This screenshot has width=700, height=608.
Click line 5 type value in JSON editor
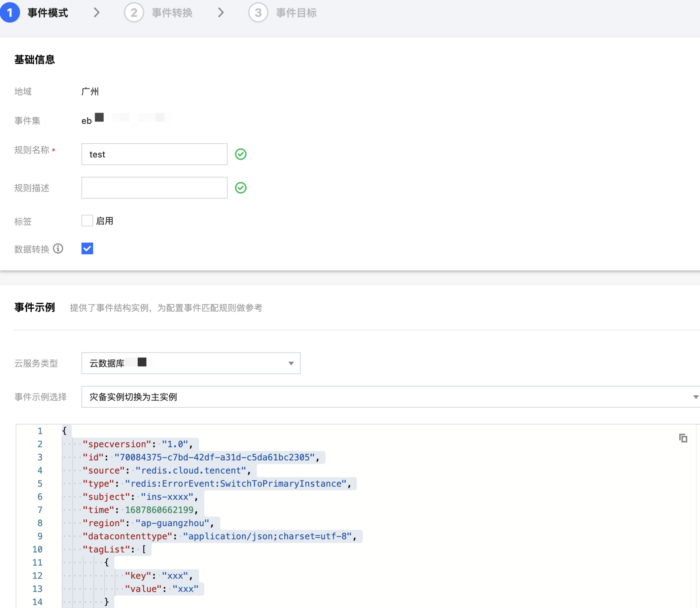coord(236,484)
